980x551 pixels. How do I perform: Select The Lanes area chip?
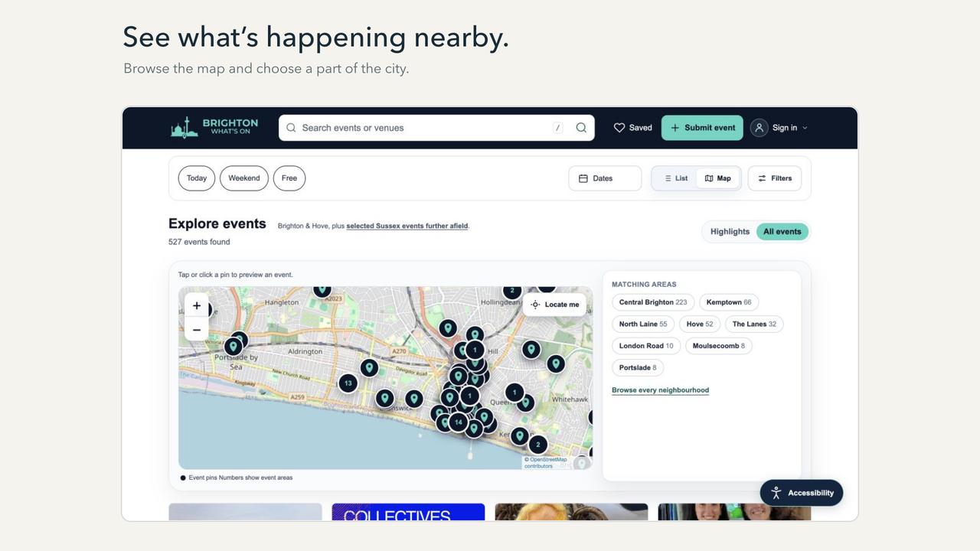tap(754, 324)
